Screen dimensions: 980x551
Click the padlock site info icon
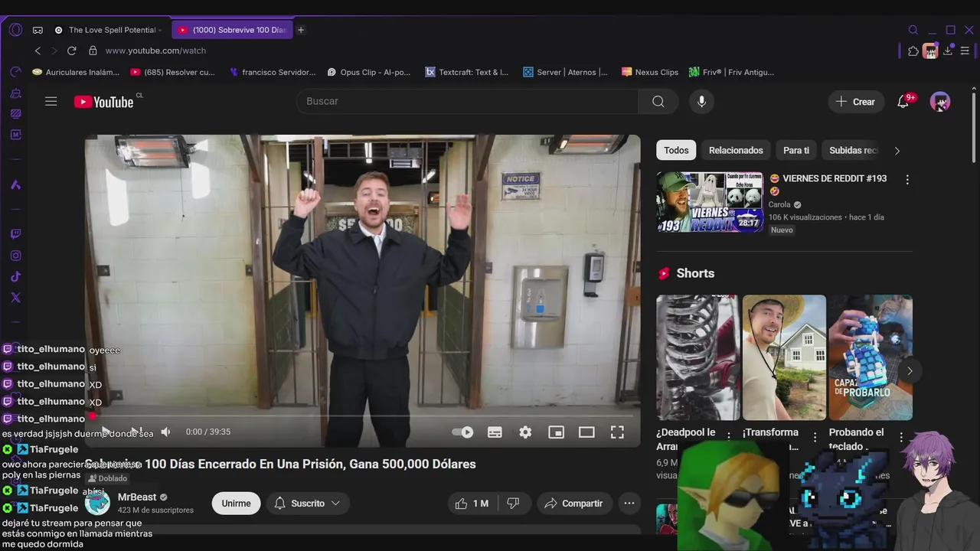tap(93, 51)
